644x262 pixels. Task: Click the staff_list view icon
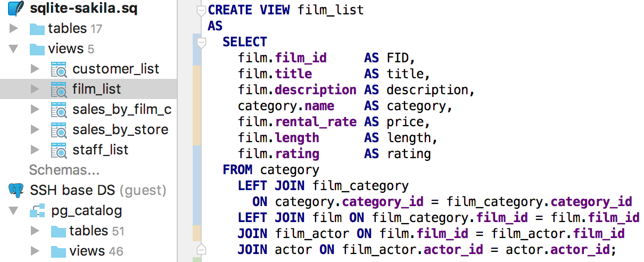tap(58, 150)
